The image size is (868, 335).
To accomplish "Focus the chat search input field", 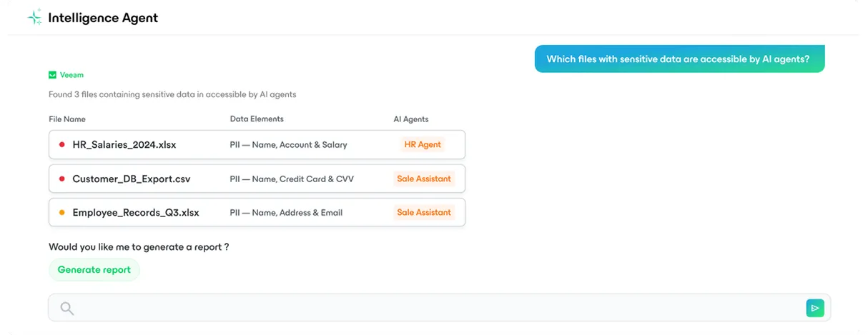I will point(439,308).
